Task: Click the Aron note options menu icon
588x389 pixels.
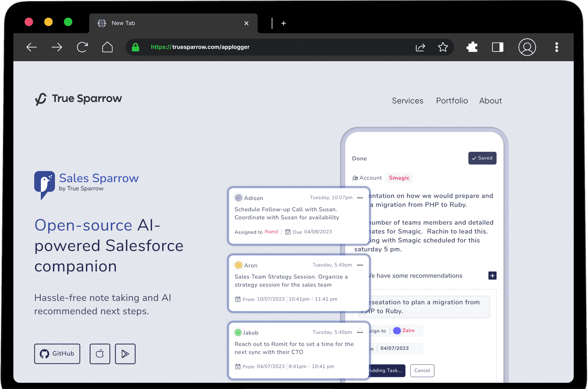Action: coord(360,265)
